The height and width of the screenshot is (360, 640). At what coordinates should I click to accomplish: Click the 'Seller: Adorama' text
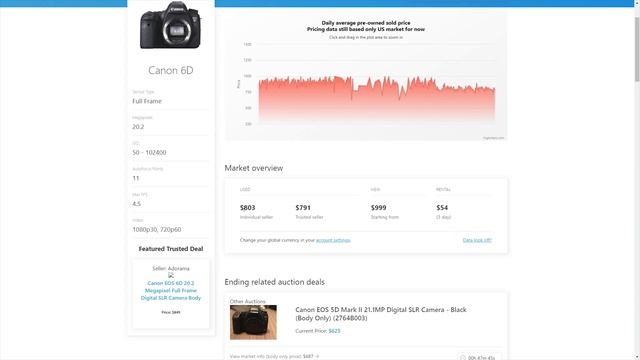pos(171,268)
